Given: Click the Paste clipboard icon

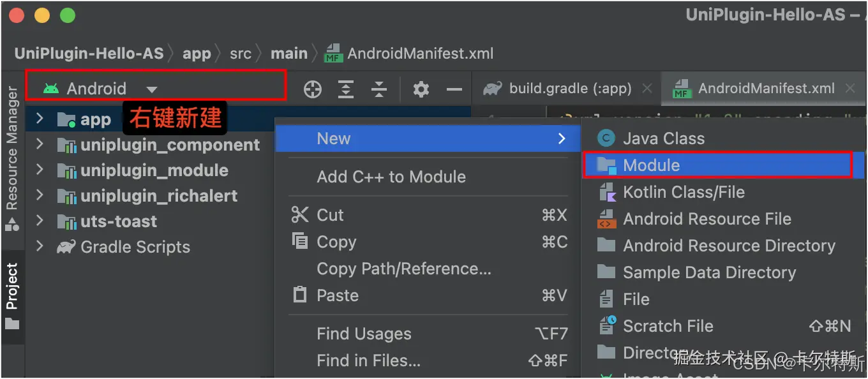Looking at the screenshot, I should [x=299, y=294].
